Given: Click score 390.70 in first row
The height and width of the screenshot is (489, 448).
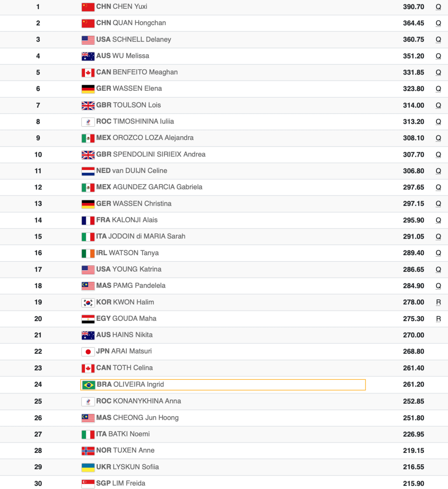Looking at the screenshot, I should [x=413, y=7].
